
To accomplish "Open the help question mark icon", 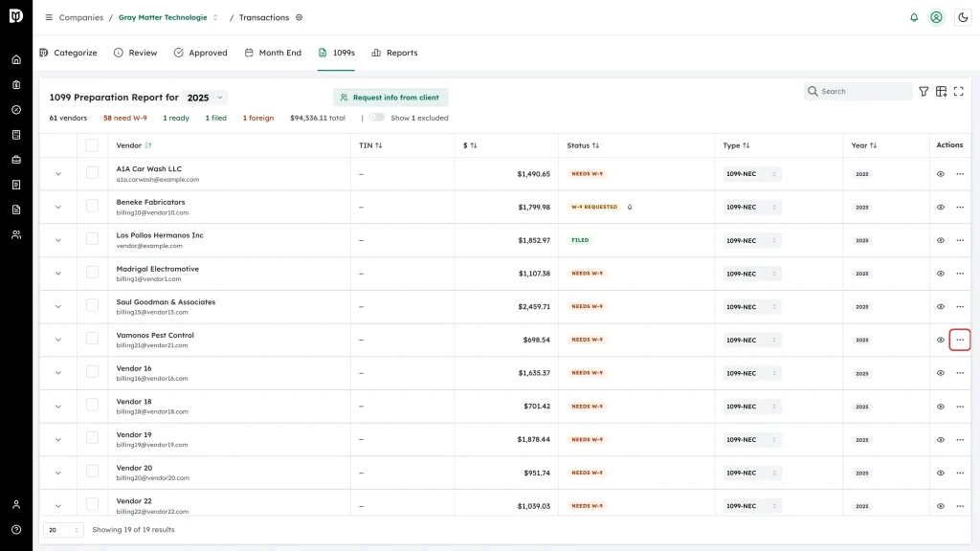I will pos(16,530).
